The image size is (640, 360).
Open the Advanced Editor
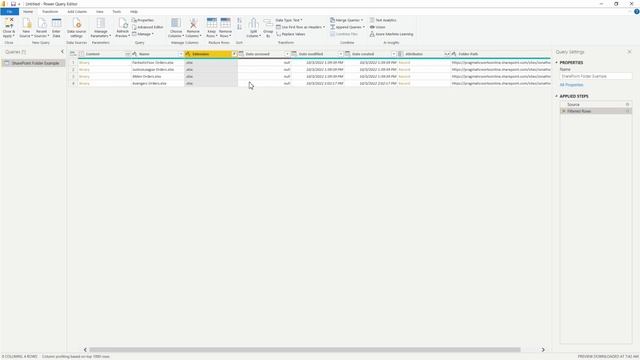(x=148, y=27)
